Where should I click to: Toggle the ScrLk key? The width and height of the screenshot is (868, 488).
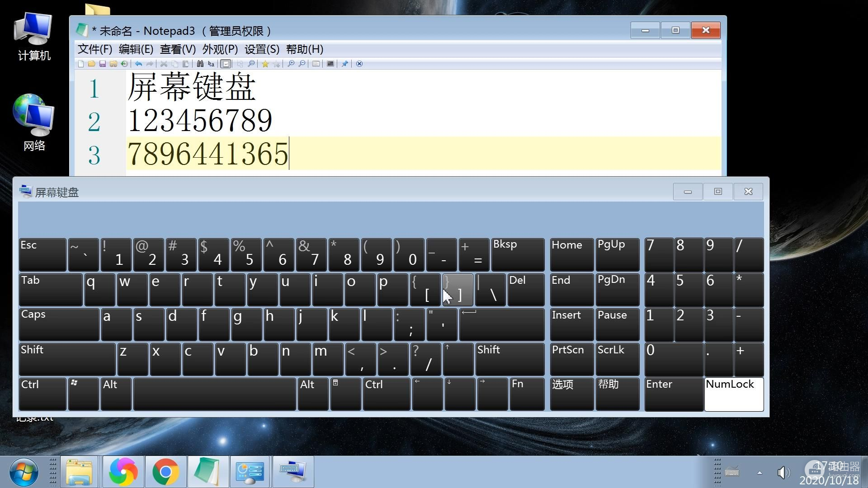(617, 359)
